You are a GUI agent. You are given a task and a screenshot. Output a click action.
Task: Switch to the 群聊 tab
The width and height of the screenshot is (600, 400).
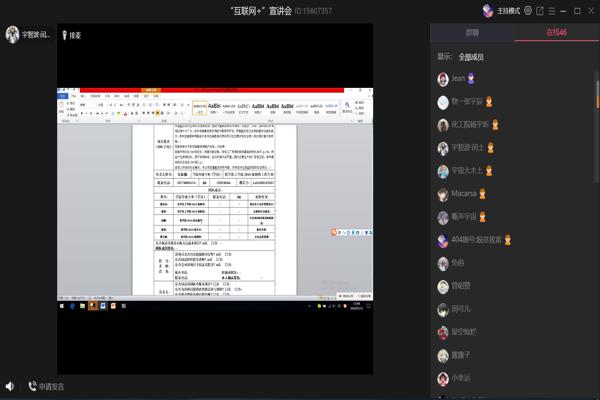[472, 33]
